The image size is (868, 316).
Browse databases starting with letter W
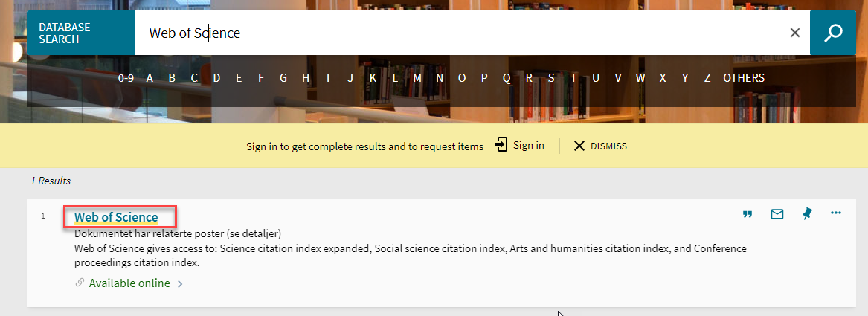(x=640, y=78)
